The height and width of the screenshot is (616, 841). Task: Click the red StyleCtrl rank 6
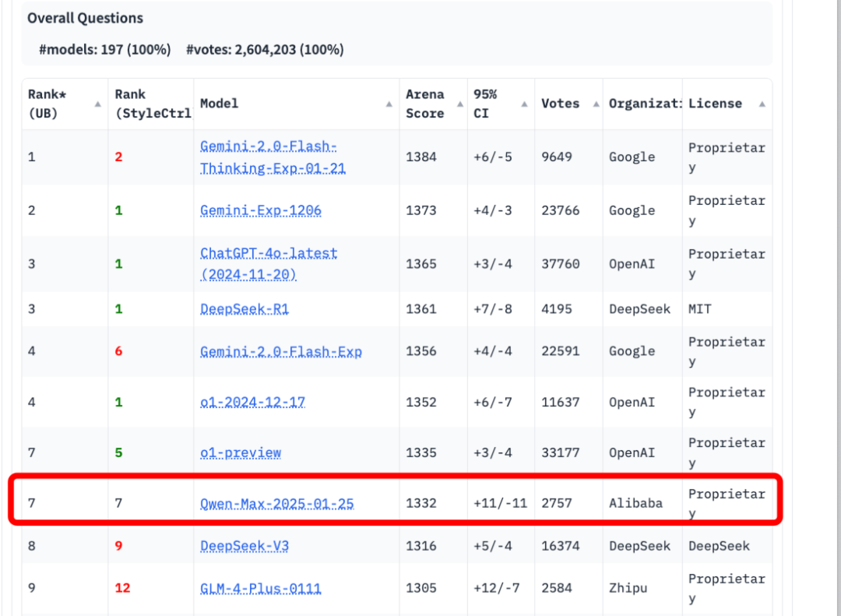coord(118,351)
